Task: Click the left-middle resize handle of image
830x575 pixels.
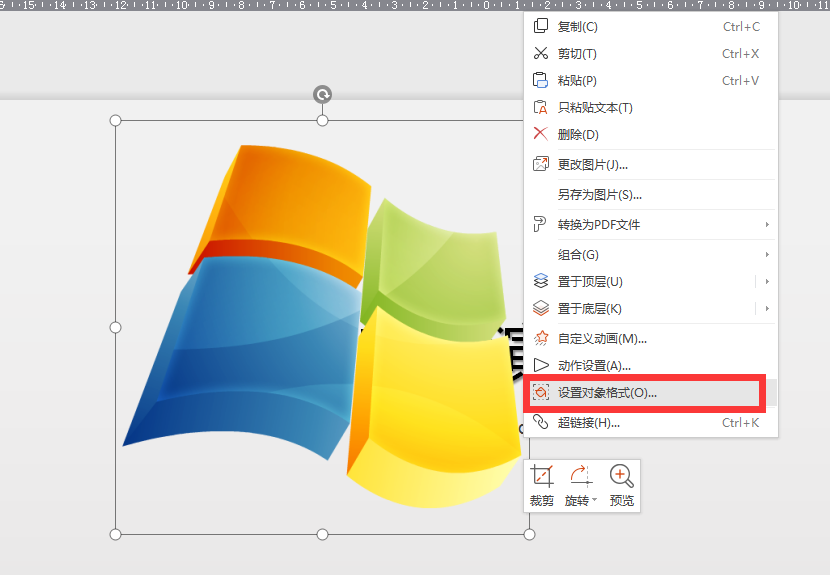Action: coord(115,328)
